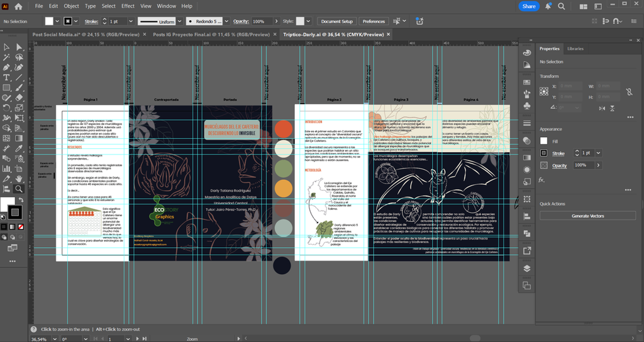
Task: Click the Home icon
Action: pos(18,6)
